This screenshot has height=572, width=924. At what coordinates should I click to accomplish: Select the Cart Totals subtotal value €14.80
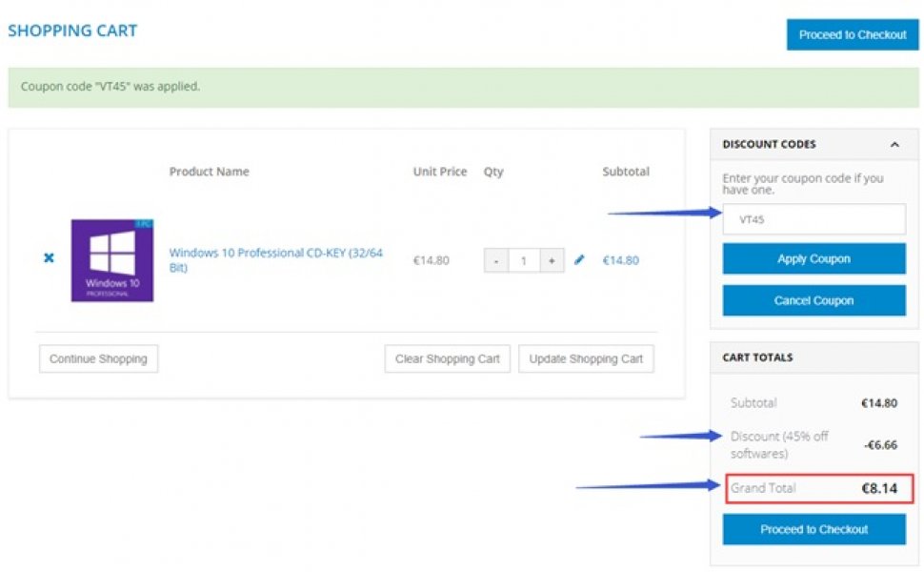pos(879,403)
